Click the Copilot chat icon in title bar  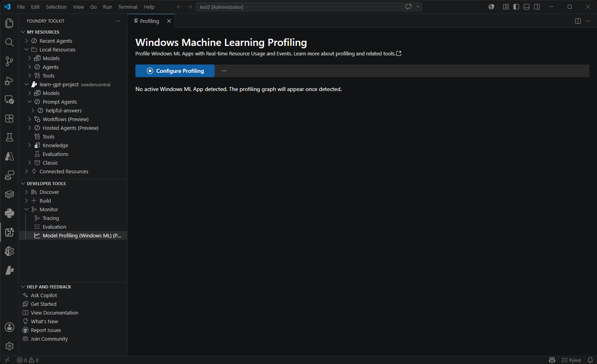[x=408, y=7]
